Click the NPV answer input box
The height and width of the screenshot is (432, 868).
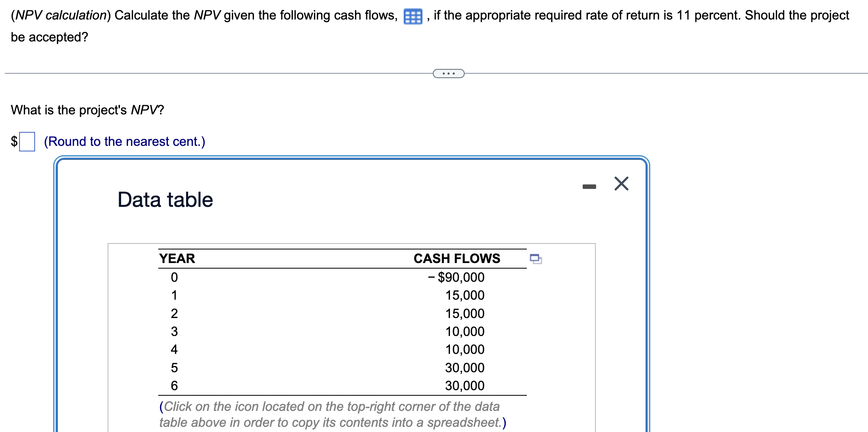tap(27, 141)
